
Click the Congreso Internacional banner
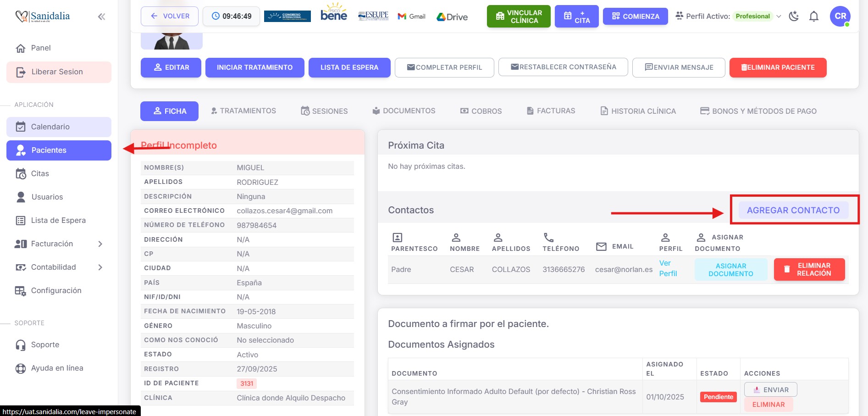pyautogui.click(x=287, y=17)
